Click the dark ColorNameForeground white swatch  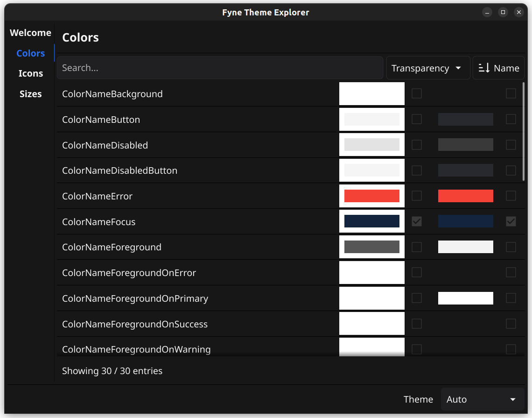[x=466, y=247]
